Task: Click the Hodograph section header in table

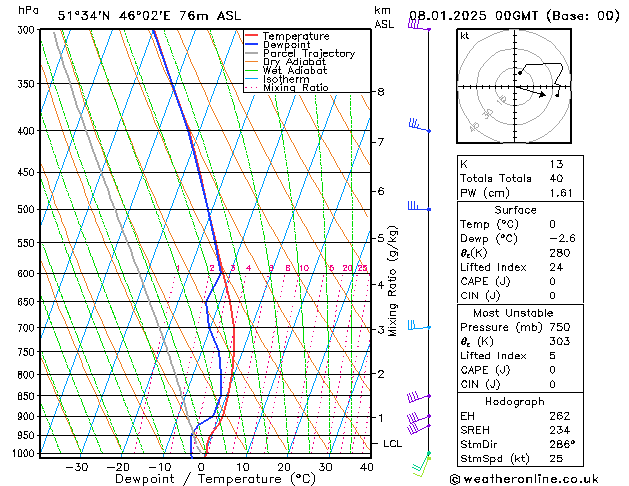Action: 514,401
